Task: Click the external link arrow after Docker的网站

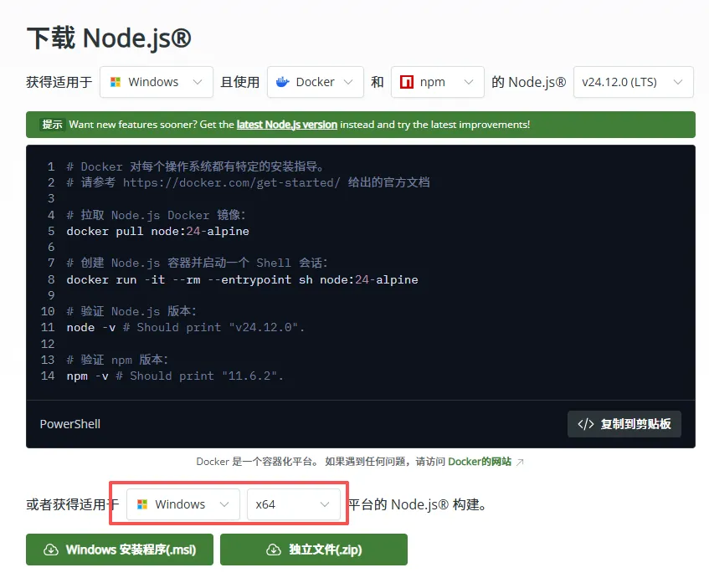Action: coord(520,462)
